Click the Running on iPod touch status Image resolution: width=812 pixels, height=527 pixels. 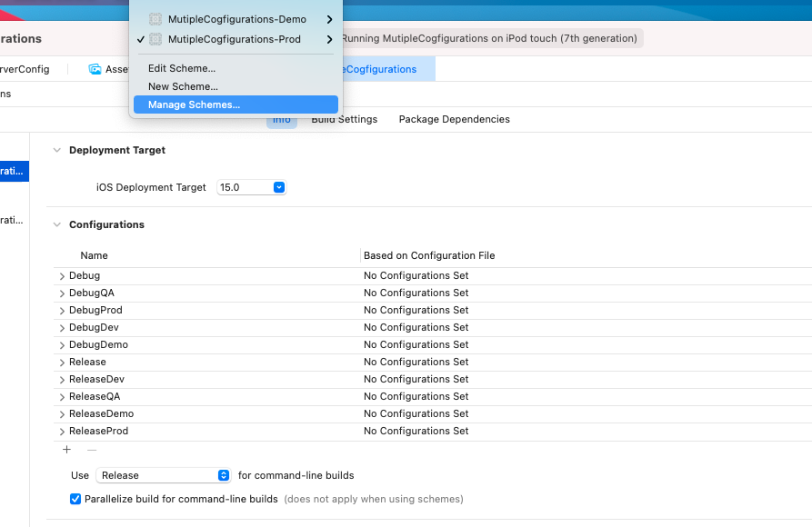click(x=489, y=38)
